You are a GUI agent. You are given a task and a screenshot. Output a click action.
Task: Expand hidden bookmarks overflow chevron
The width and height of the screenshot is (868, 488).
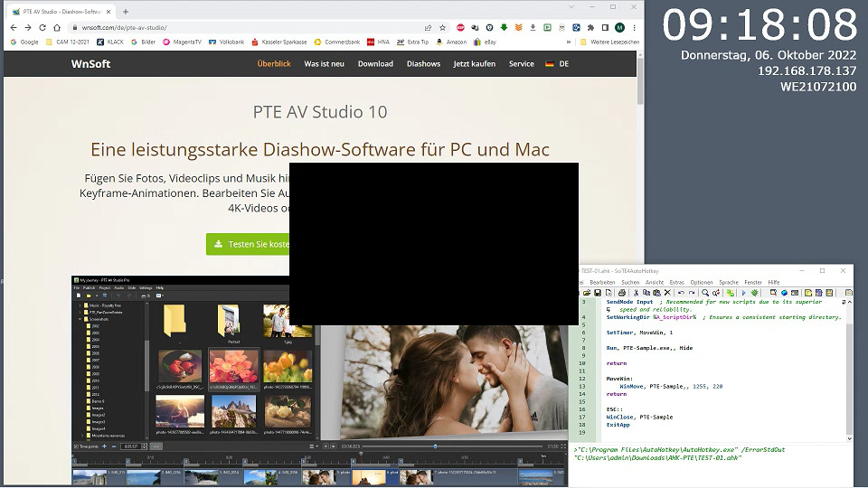pyautogui.click(x=569, y=42)
